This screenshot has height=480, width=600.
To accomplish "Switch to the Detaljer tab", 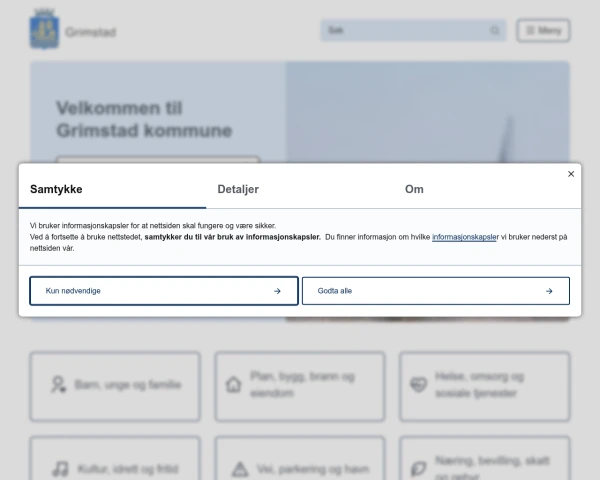I will click(238, 189).
